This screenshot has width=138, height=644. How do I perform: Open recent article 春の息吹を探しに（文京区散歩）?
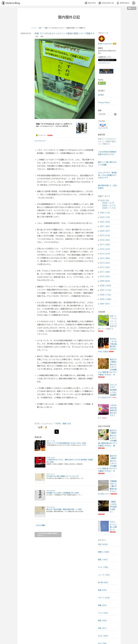pyautogui.click(x=107, y=187)
